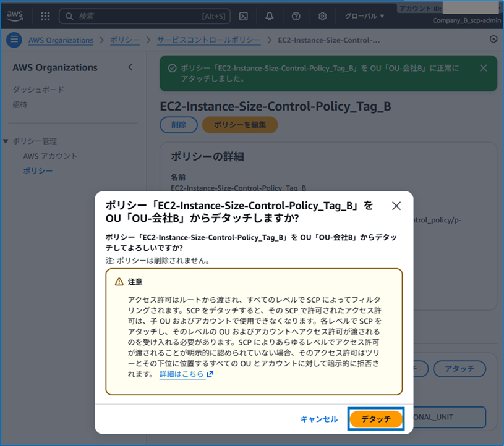Click the AWS home logo
The image size is (504, 446).
pyautogui.click(x=15, y=16)
